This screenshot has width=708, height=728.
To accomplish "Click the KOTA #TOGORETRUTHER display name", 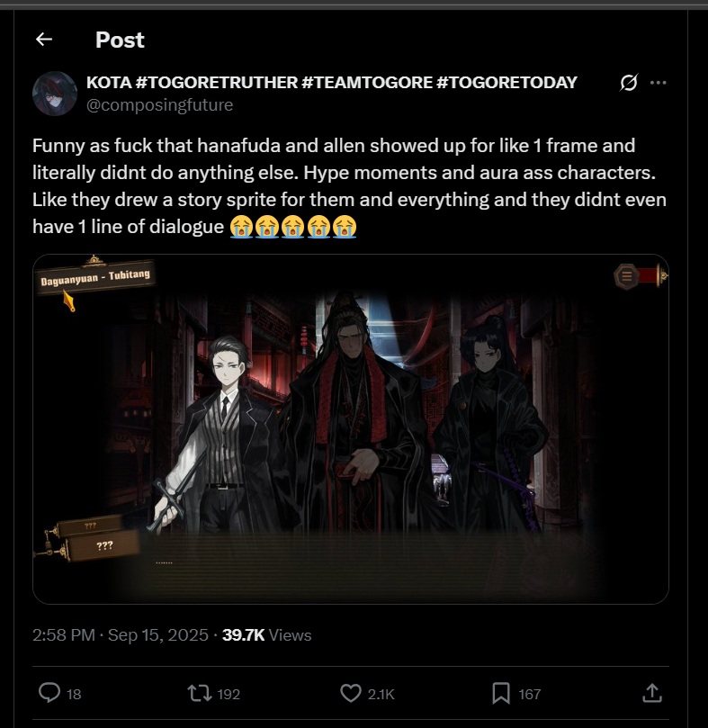I will click(x=331, y=82).
